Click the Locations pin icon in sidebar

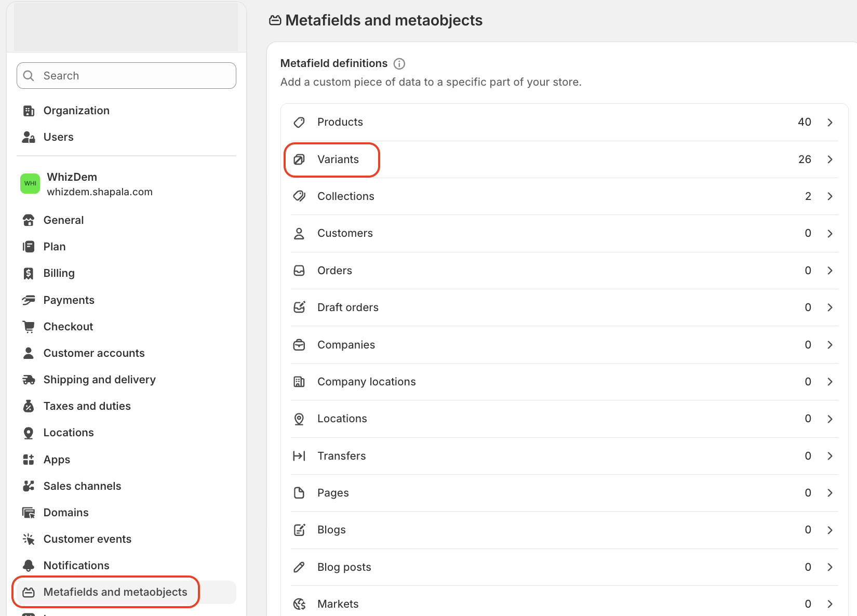click(29, 433)
